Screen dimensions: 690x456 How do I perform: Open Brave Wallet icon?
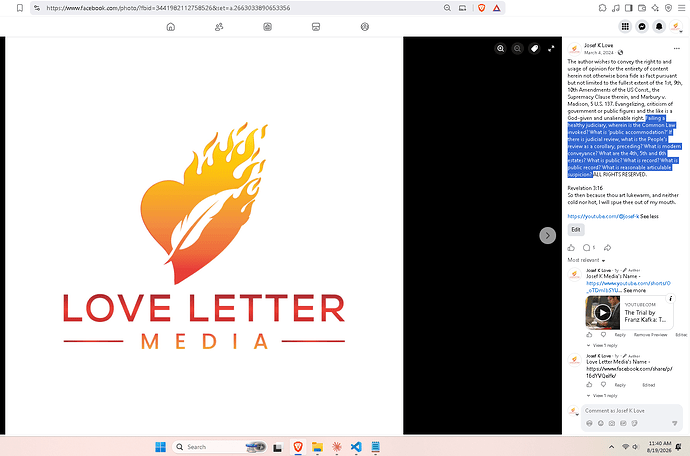(x=642, y=8)
